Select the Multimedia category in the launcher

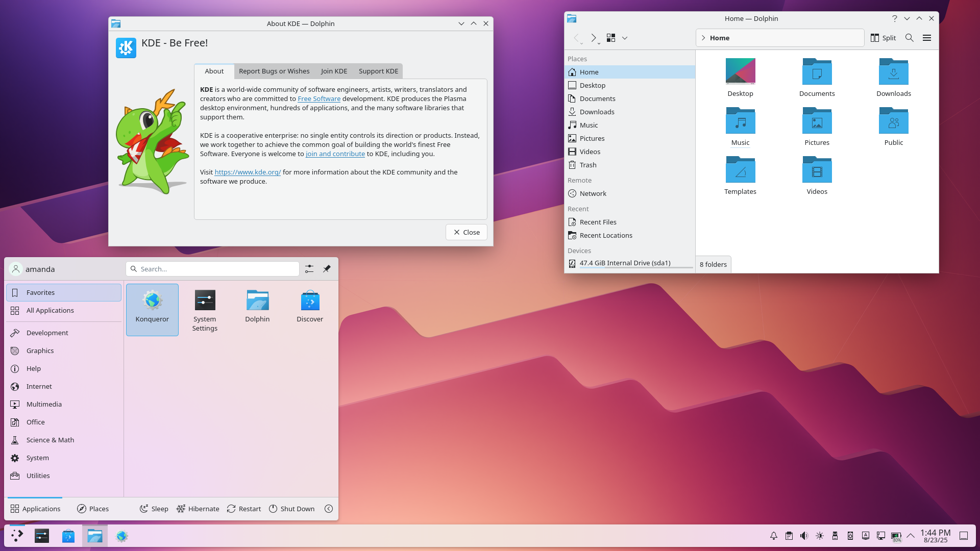(44, 404)
